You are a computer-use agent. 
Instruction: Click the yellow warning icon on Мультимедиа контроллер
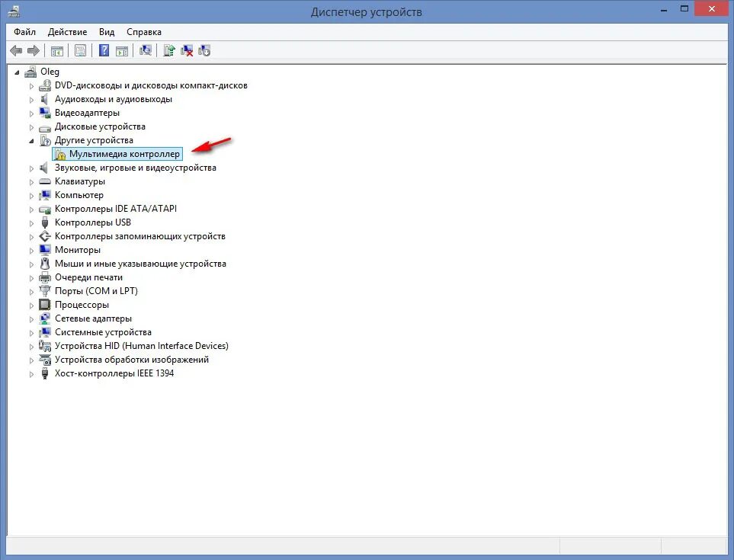click(x=59, y=155)
